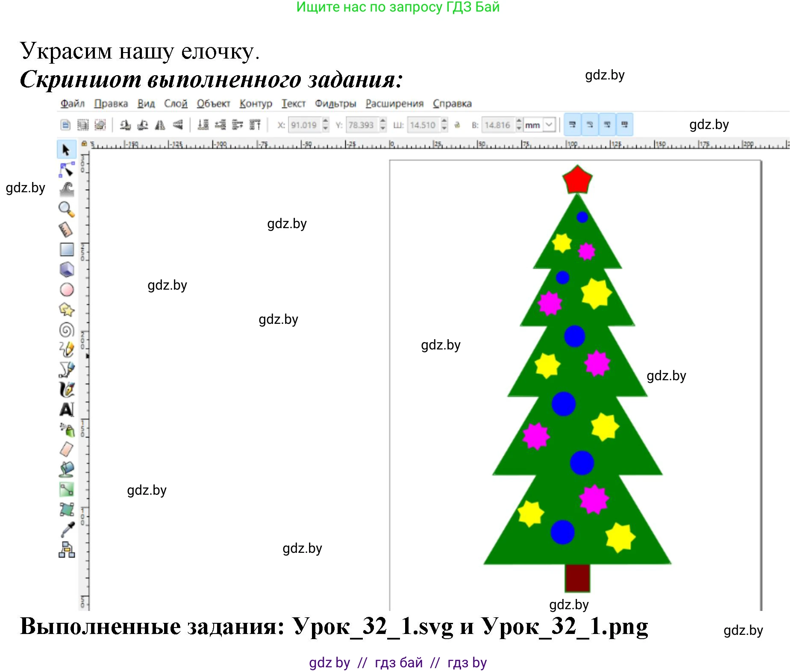The image size is (797, 672).
Task: Pick the Dropper color picker tool
Action: click(67, 530)
